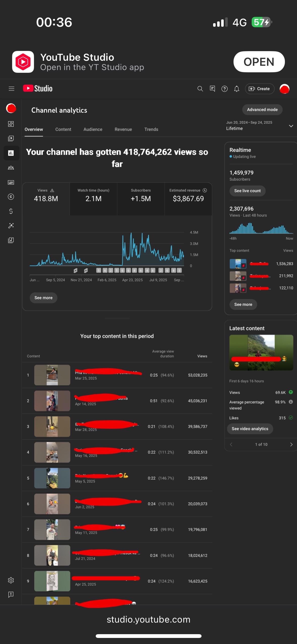Click the search magnifier icon
This screenshot has width=297, height=644.
pyautogui.click(x=200, y=89)
